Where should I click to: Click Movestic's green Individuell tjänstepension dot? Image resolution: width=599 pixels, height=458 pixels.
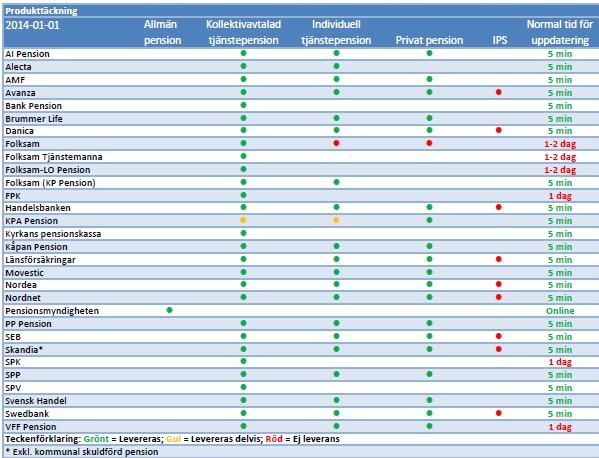pos(336,272)
